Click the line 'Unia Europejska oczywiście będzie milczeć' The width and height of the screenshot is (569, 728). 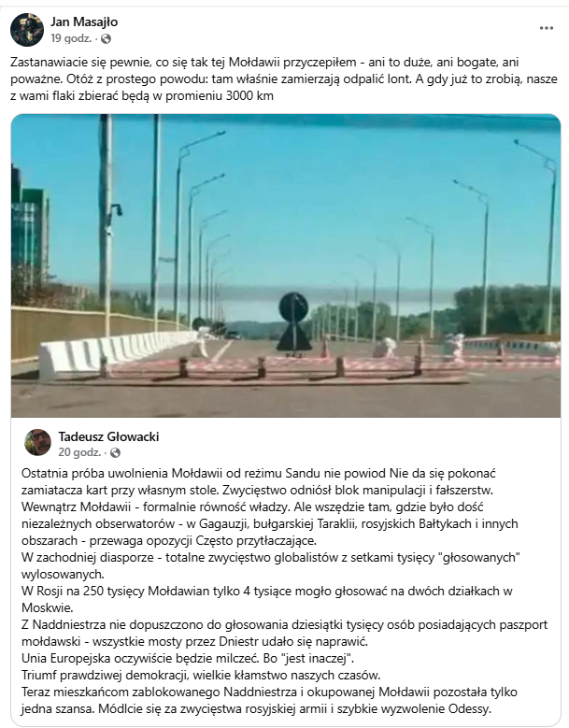click(188, 658)
